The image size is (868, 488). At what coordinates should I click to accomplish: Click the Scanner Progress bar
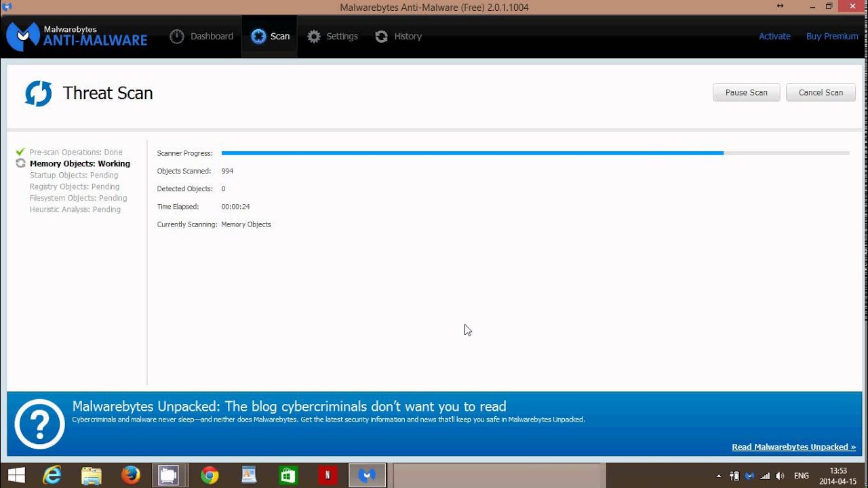point(535,153)
